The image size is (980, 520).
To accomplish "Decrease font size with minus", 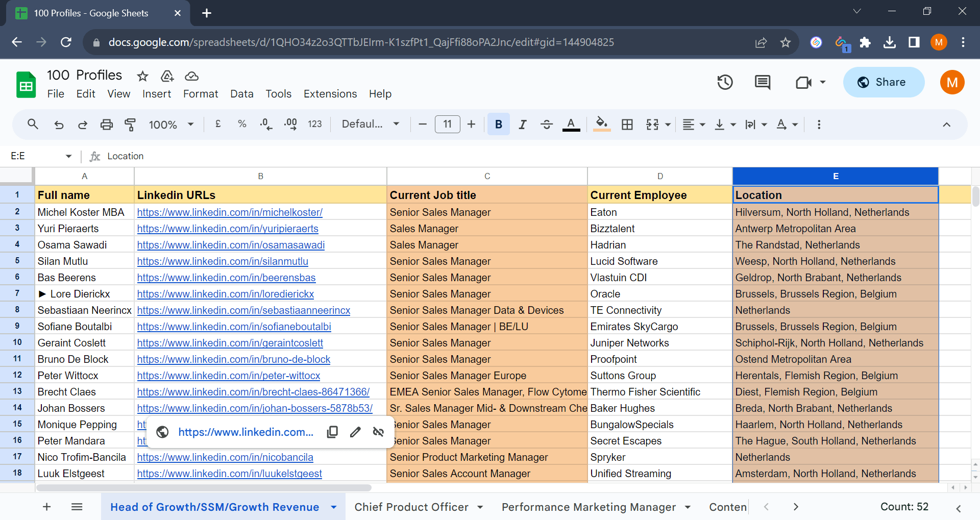I will [x=423, y=124].
